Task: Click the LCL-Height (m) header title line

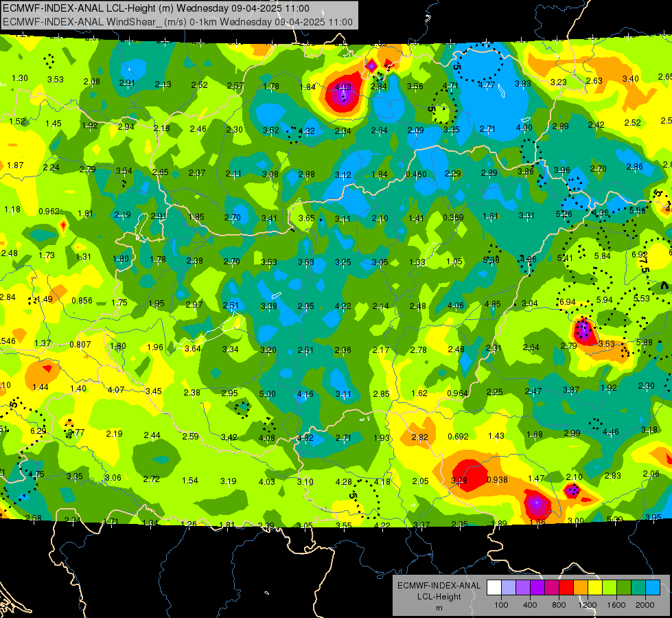Action: 156,8
